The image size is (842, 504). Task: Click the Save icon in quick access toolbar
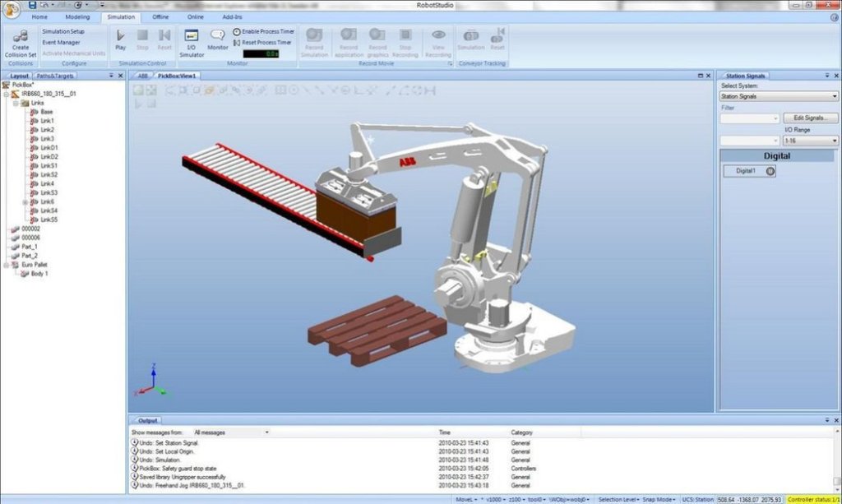coord(32,5)
